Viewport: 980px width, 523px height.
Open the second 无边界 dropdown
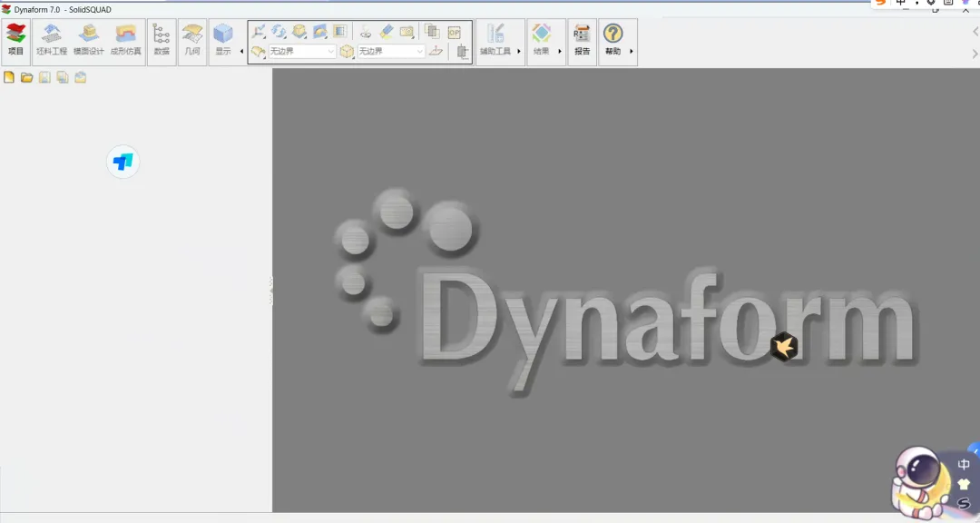(390, 51)
